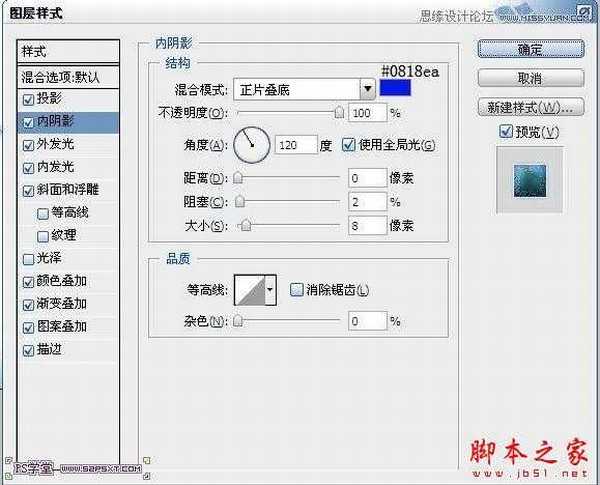The height and width of the screenshot is (485, 600).
Task: Toggle the 投影 drop shadow checkbox
Action: coord(29,100)
